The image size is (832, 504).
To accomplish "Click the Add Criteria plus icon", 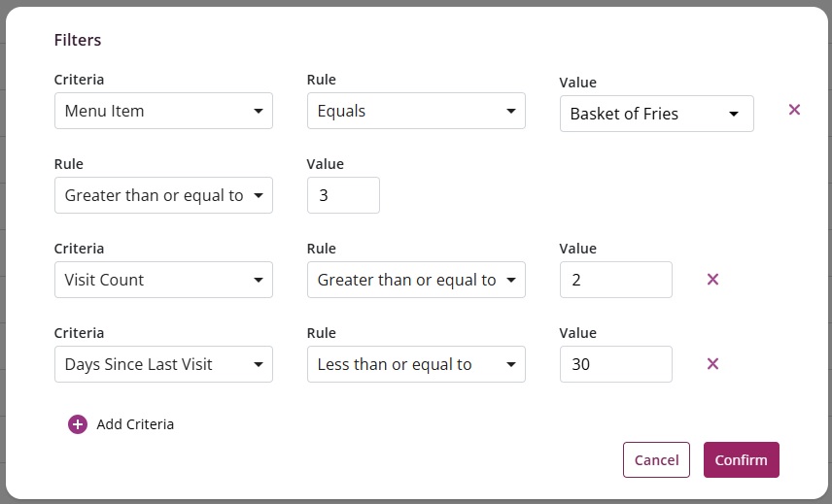I will coord(78,424).
